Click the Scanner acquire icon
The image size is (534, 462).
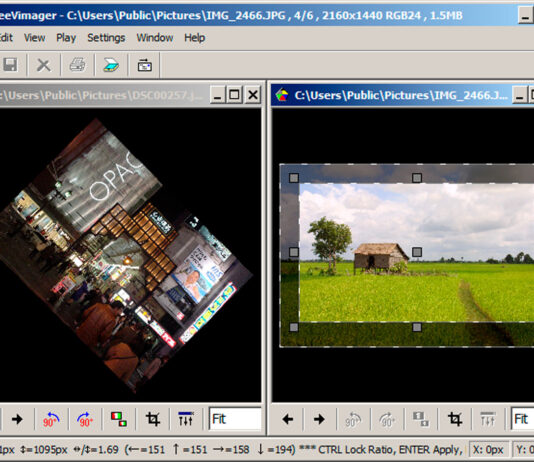[111, 65]
